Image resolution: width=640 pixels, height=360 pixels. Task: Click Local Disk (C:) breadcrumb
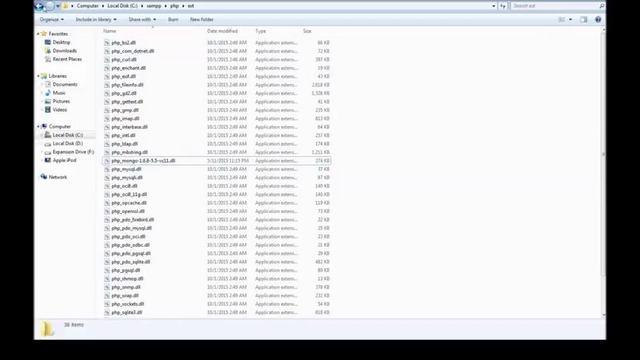pyautogui.click(x=122, y=6)
